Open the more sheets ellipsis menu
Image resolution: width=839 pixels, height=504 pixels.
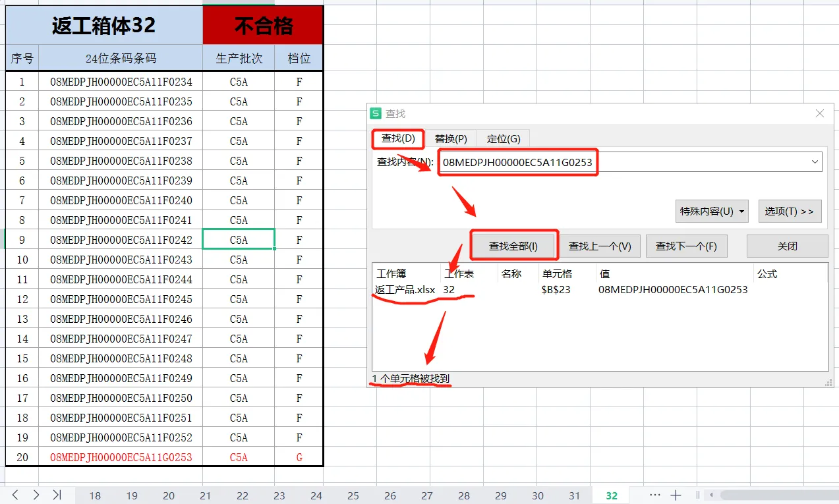click(x=654, y=495)
